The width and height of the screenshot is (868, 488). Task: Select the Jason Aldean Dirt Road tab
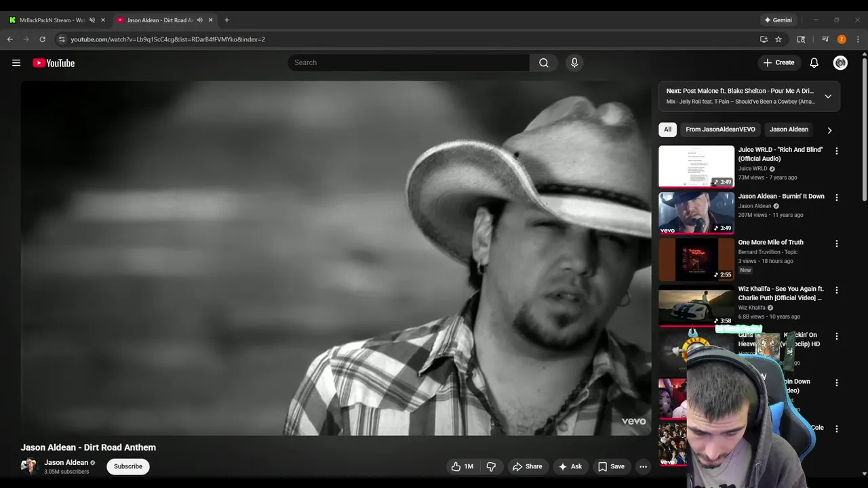pyautogui.click(x=159, y=20)
